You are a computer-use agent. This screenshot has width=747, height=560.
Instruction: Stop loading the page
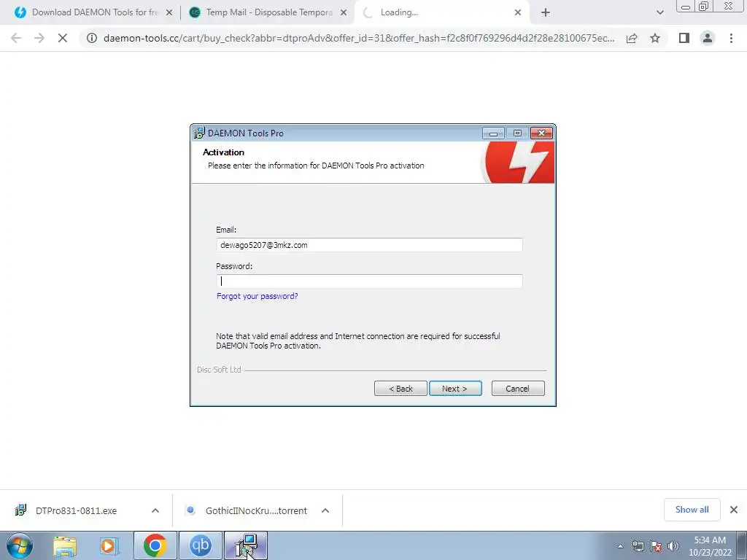pyautogui.click(x=63, y=38)
